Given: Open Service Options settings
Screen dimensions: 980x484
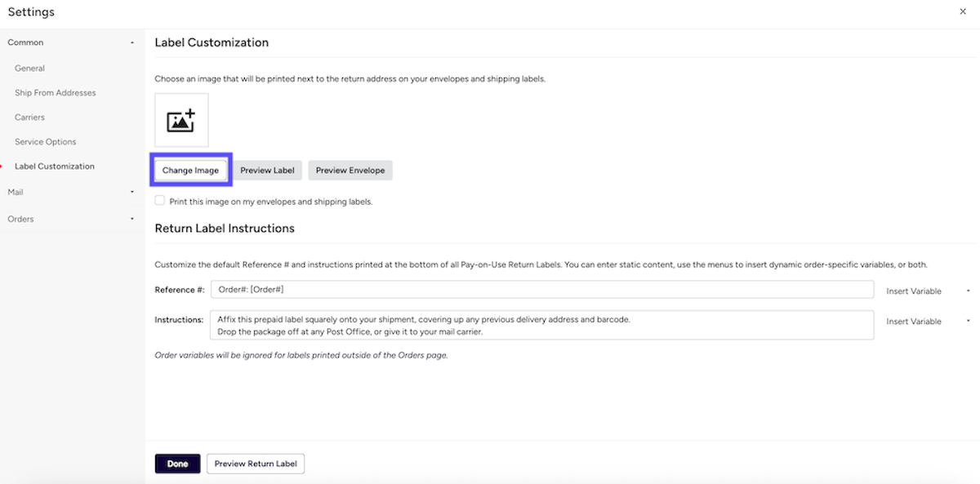Looking at the screenshot, I should (46, 142).
